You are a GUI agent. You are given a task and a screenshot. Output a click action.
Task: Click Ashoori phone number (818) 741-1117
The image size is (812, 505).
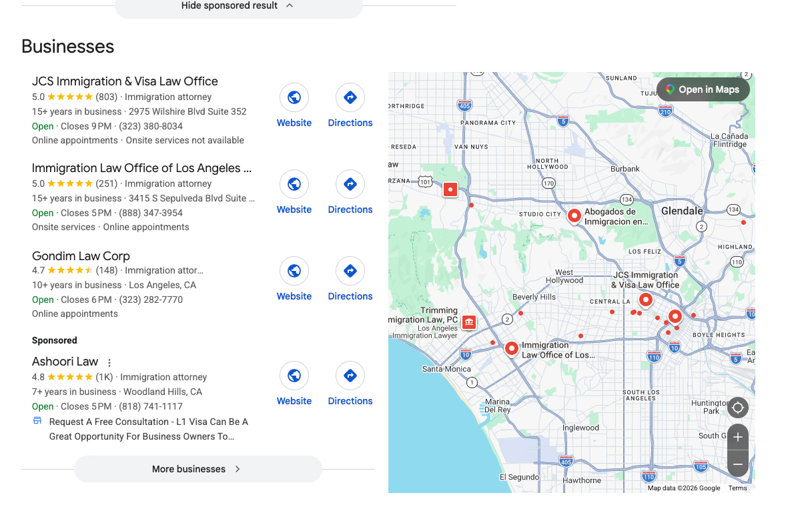click(151, 406)
